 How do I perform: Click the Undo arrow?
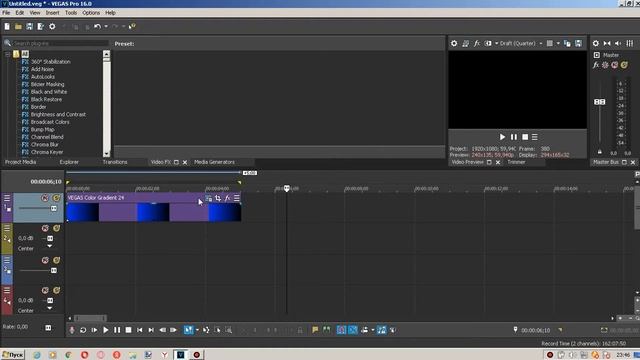click(x=97, y=27)
